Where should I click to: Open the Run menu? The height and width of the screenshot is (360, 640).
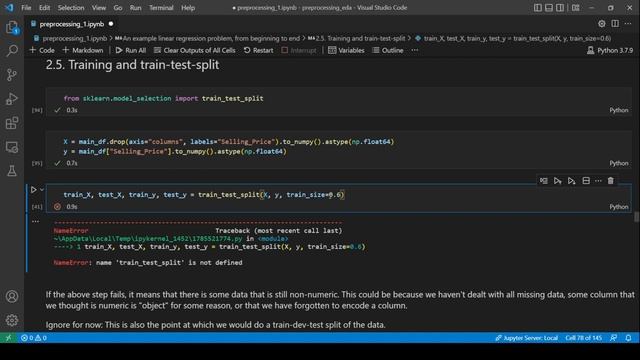coord(136,8)
